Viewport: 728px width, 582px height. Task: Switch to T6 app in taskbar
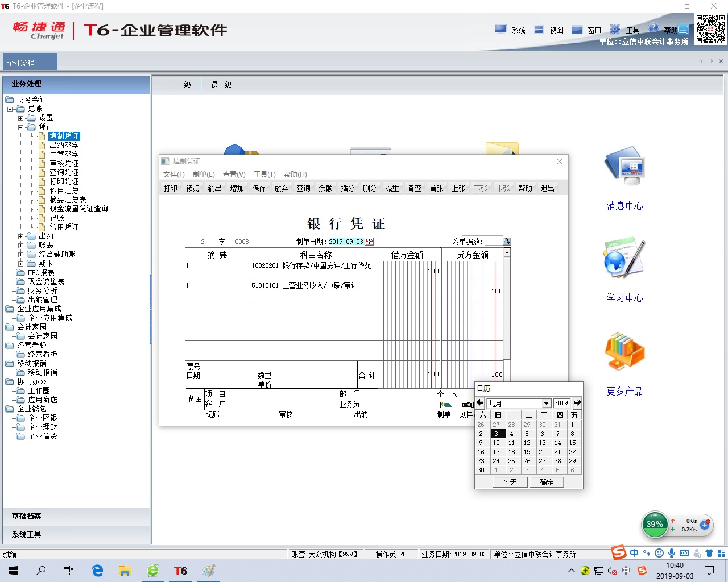(180, 571)
